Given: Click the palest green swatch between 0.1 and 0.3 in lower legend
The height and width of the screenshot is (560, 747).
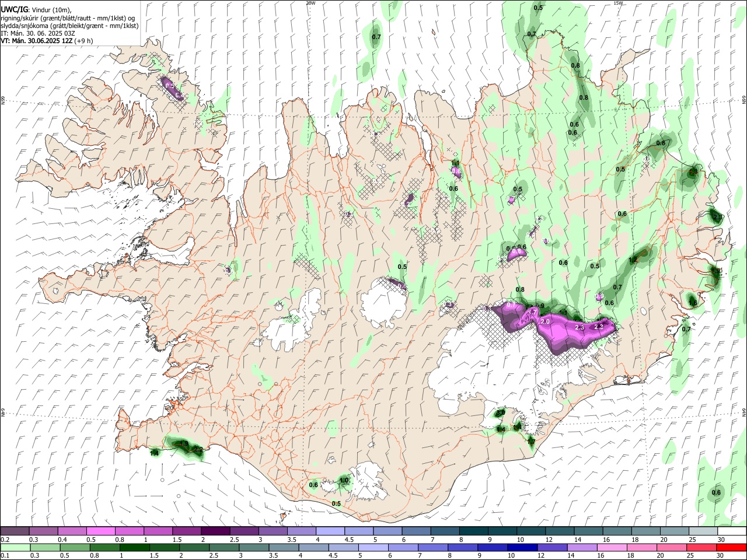Looking at the screenshot, I should point(15,547).
